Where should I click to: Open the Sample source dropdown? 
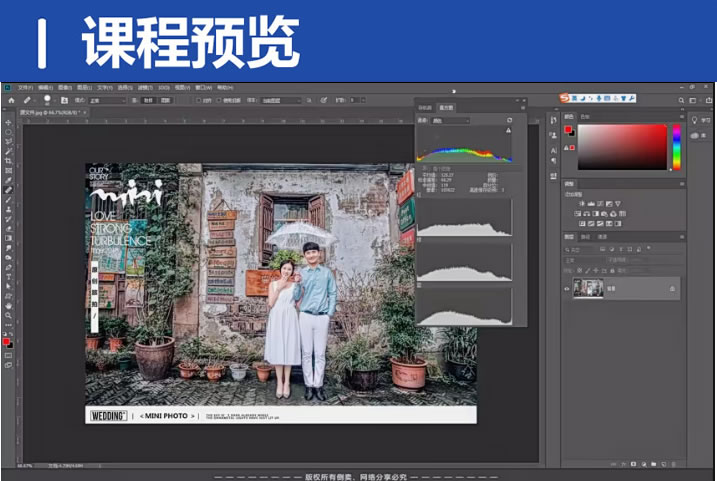tap(281, 100)
